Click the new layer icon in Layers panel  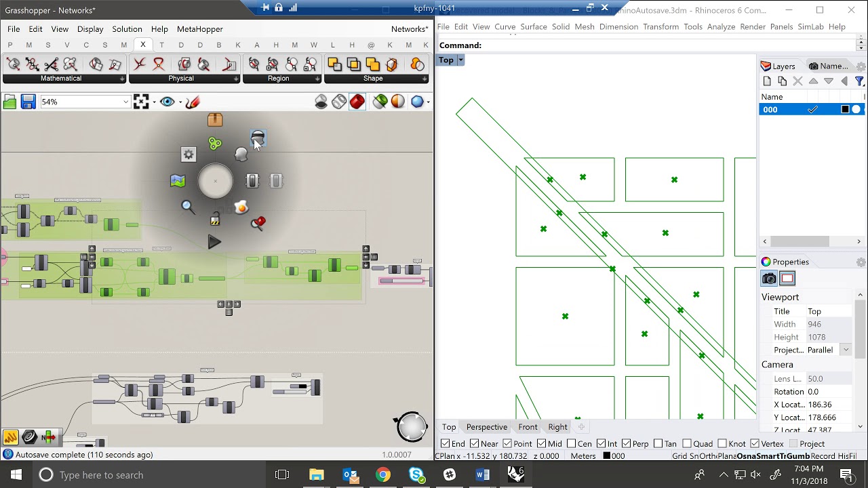click(767, 81)
